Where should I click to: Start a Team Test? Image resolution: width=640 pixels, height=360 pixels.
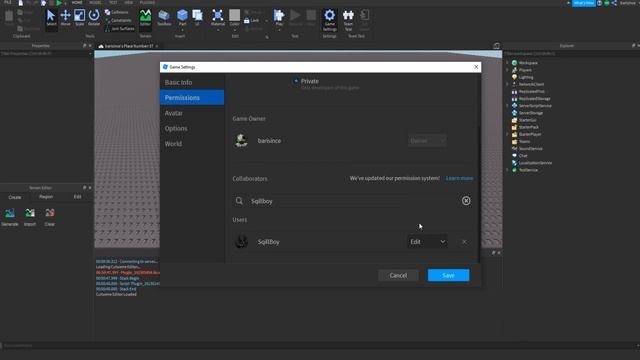tap(348, 20)
